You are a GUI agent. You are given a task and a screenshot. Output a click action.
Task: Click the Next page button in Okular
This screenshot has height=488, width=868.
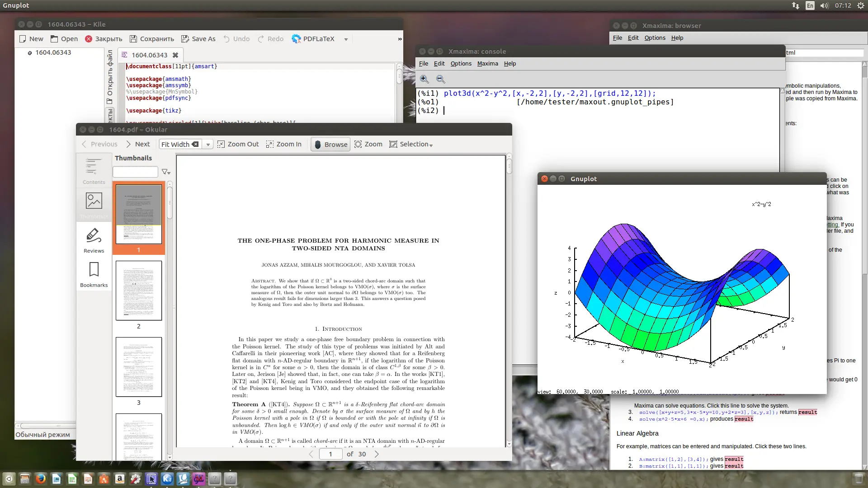tap(137, 144)
